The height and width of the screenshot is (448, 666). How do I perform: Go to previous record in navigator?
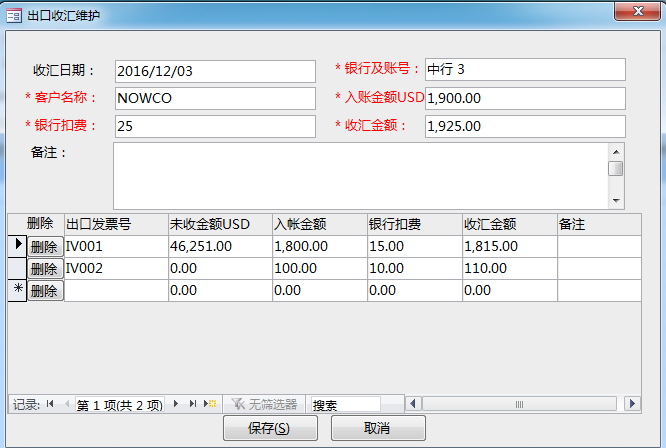pos(66,404)
